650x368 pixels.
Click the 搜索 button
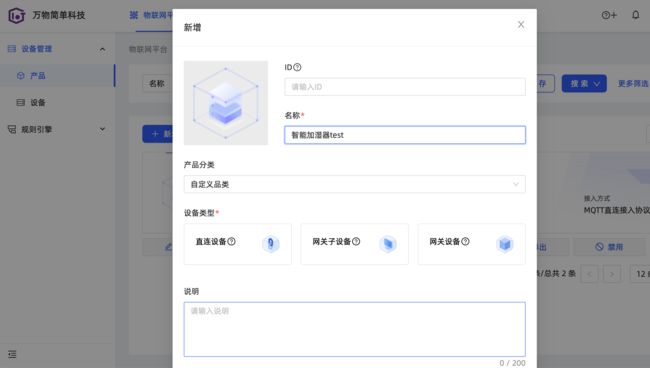pyautogui.click(x=584, y=84)
